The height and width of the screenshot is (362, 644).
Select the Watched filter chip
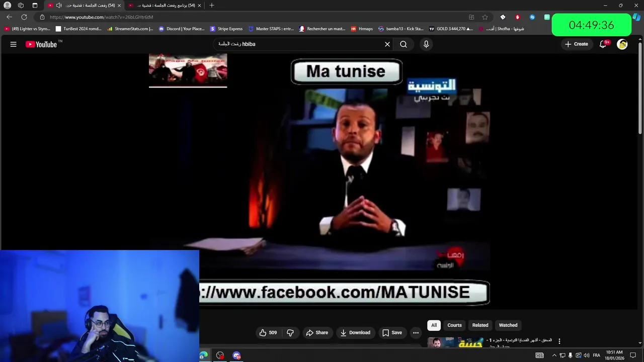[x=508, y=325]
